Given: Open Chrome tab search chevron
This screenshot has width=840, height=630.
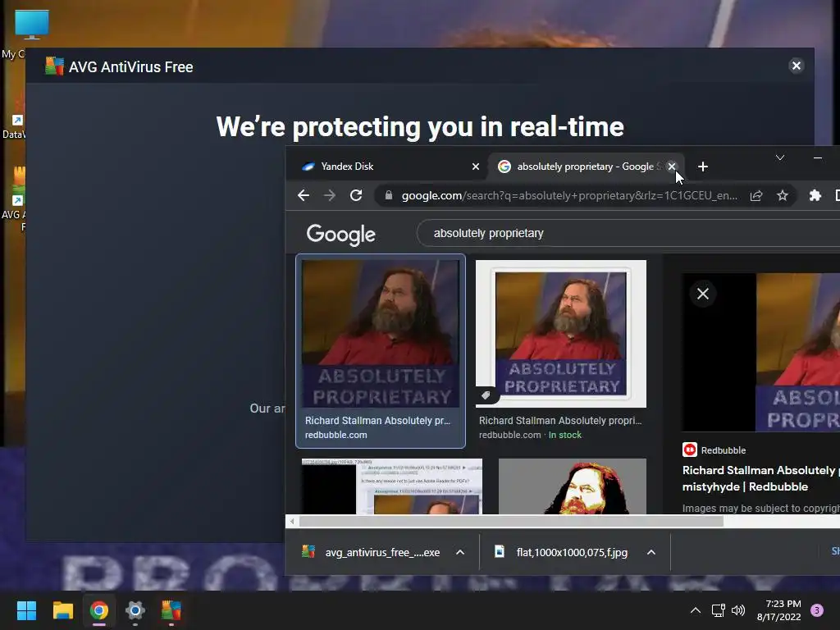Looking at the screenshot, I should (780, 157).
